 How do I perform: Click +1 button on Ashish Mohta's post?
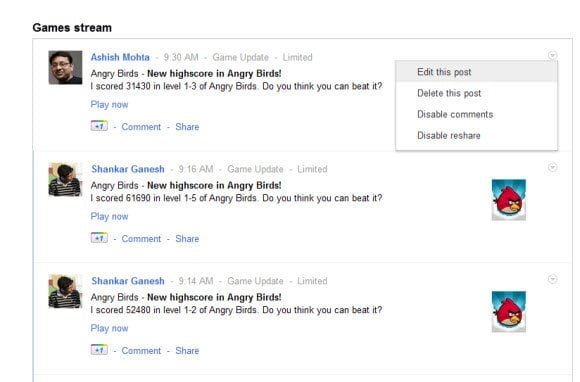tap(99, 126)
